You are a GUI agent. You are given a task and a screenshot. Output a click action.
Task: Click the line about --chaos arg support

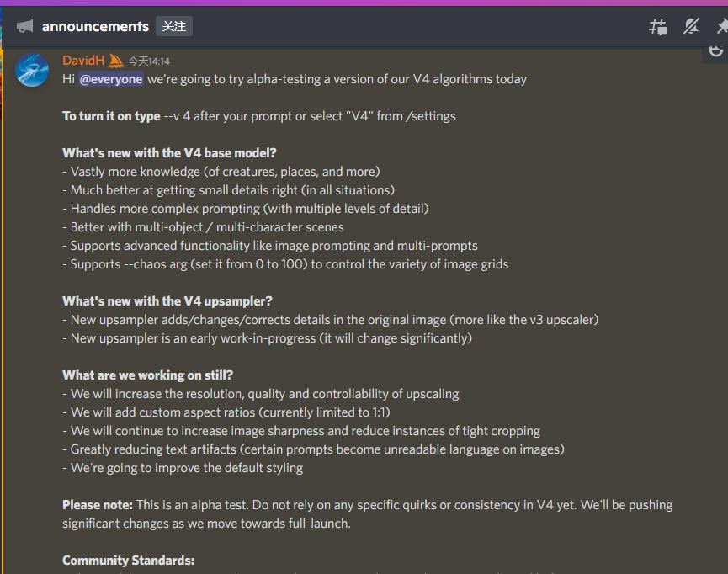point(285,264)
